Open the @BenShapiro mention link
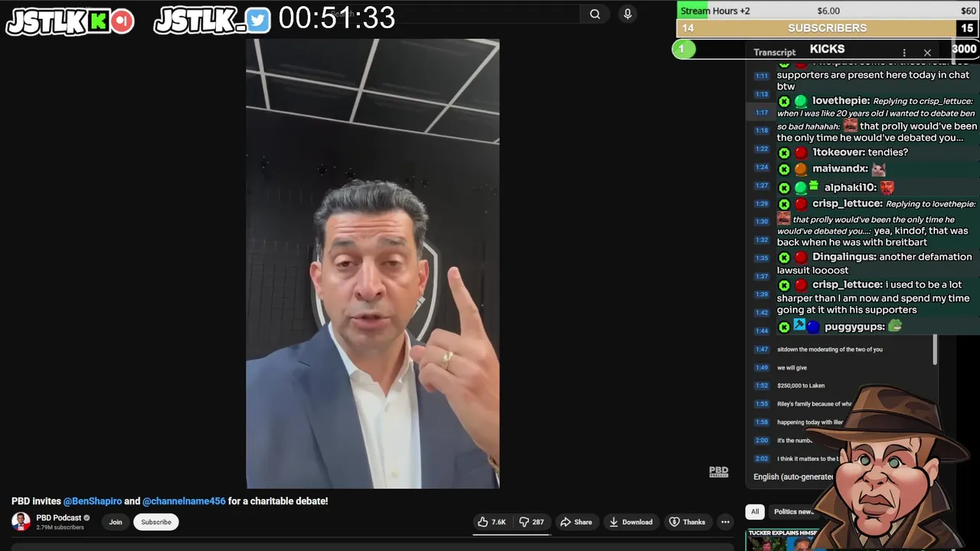980x551 pixels. pos(93,501)
